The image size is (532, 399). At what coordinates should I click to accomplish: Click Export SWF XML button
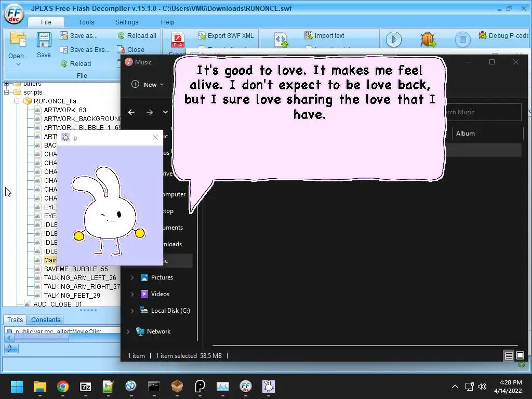point(225,36)
